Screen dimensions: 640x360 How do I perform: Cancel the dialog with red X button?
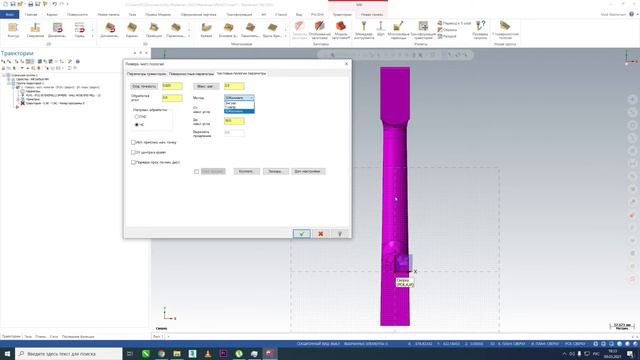(320, 234)
